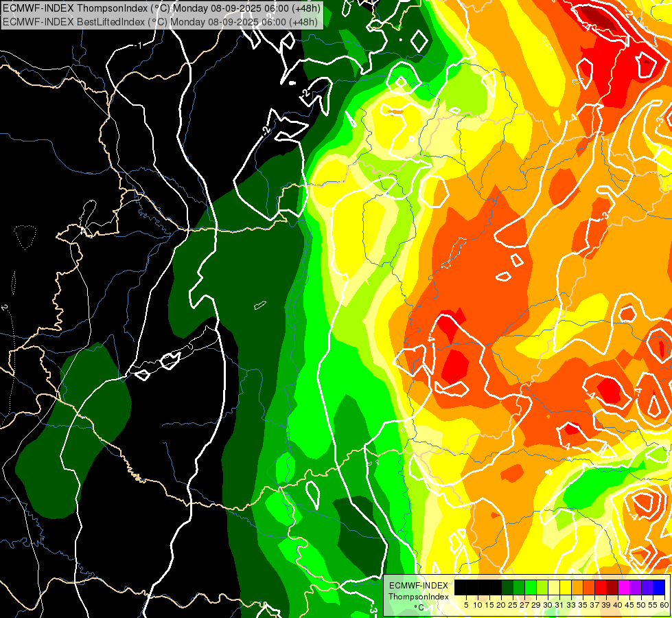672x618 pixels.
Task: Click legend tick value "37"
Action: coord(595,605)
